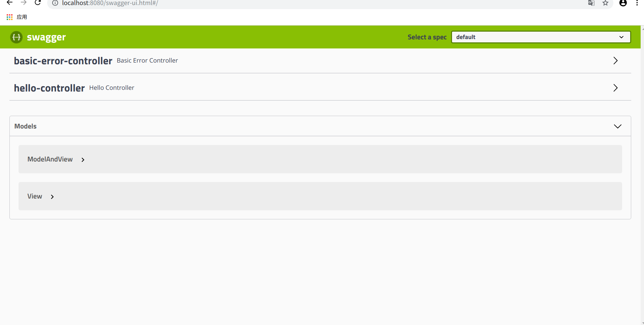The width and height of the screenshot is (644, 325).
Task: Select the ModelAndView model name
Action: pos(50,159)
